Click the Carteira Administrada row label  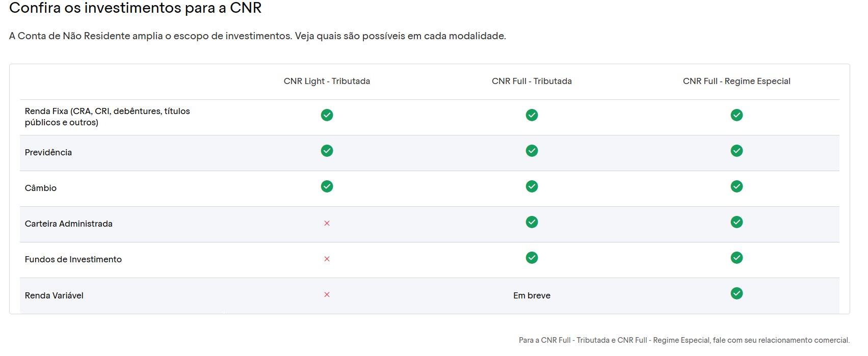pos(69,224)
